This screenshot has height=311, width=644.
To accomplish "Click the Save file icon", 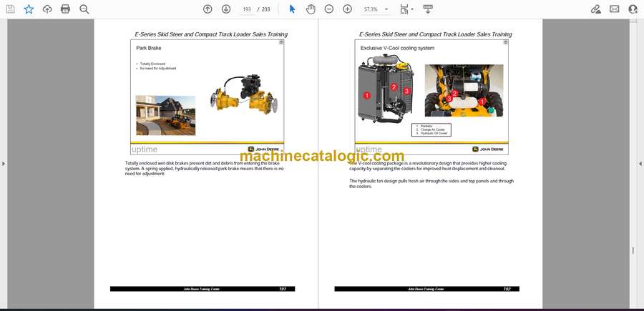I will point(10,9).
